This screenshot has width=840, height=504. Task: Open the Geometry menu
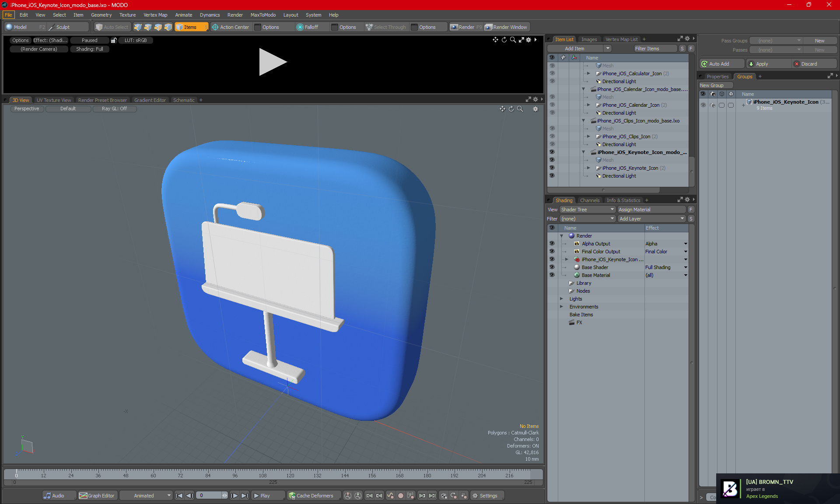point(101,15)
